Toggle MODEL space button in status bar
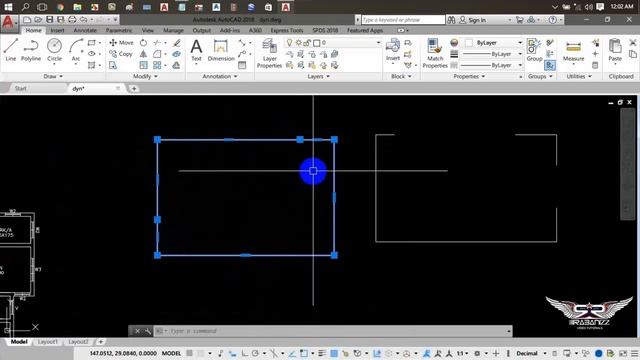 [171, 353]
